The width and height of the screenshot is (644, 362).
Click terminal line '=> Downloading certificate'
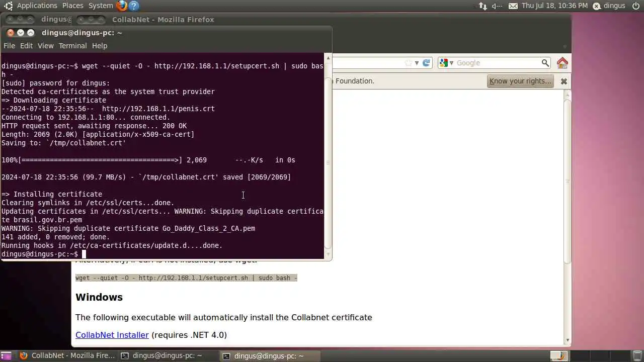(54, 100)
